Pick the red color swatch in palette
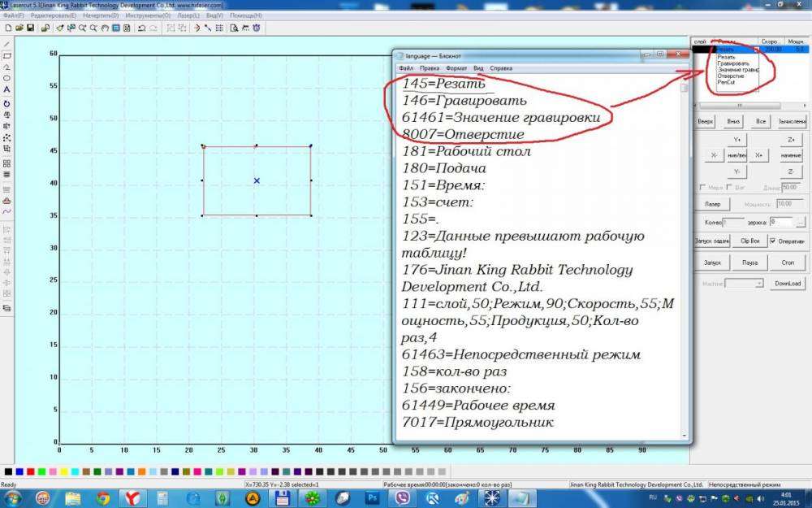This screenshot has height=508, width=812. 31,471
